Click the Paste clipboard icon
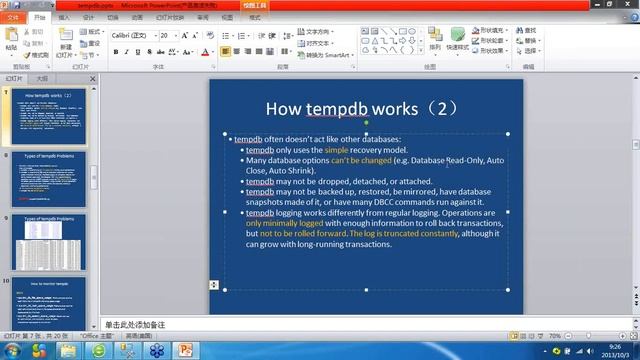This screenshot has width=640, height=360. click(x=11, y=35)
